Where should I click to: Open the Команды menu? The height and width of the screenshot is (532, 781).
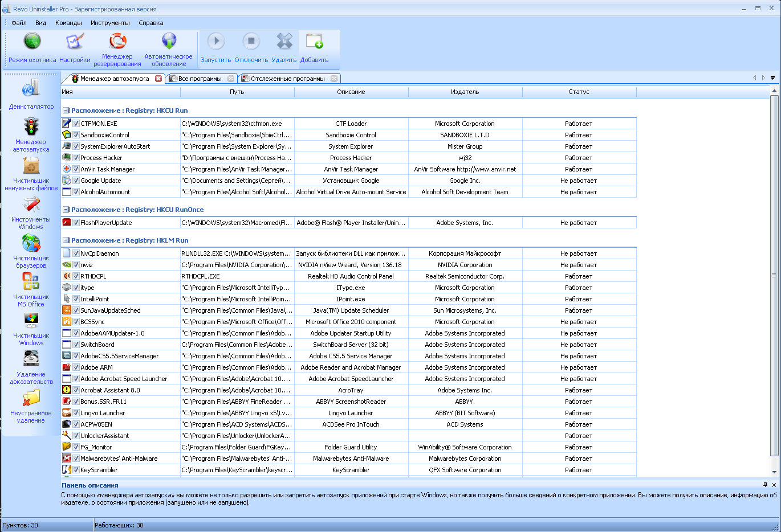point(68,23)
